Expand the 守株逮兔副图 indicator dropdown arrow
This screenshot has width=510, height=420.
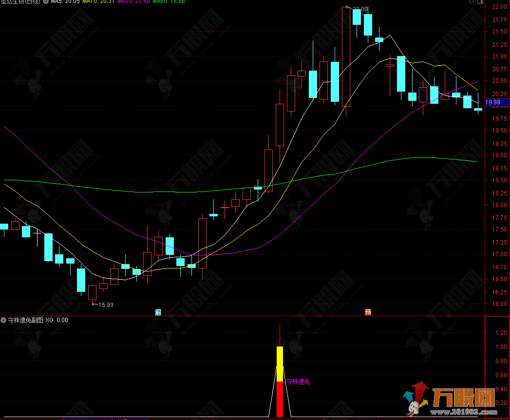pyautogui.click(x=4, y=320)
